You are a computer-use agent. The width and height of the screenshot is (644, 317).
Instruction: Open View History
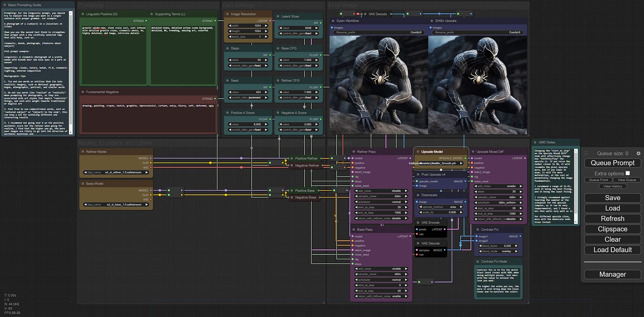click(613, 187)
